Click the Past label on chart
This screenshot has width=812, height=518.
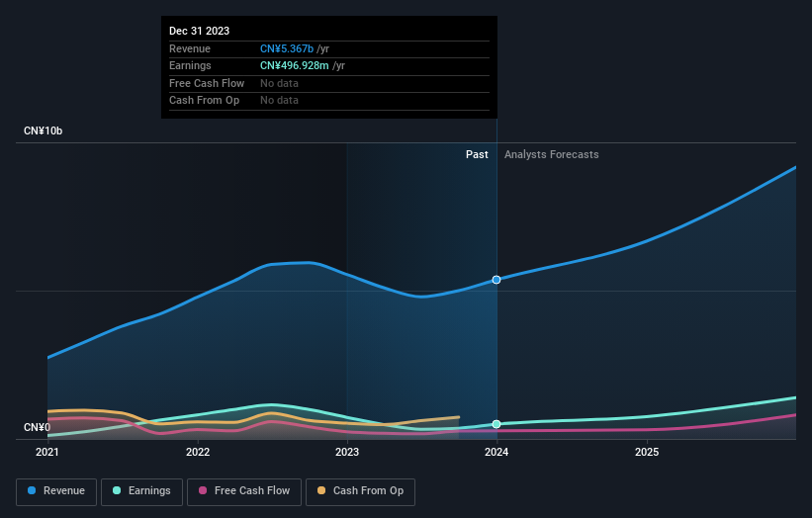pos(477,155)
